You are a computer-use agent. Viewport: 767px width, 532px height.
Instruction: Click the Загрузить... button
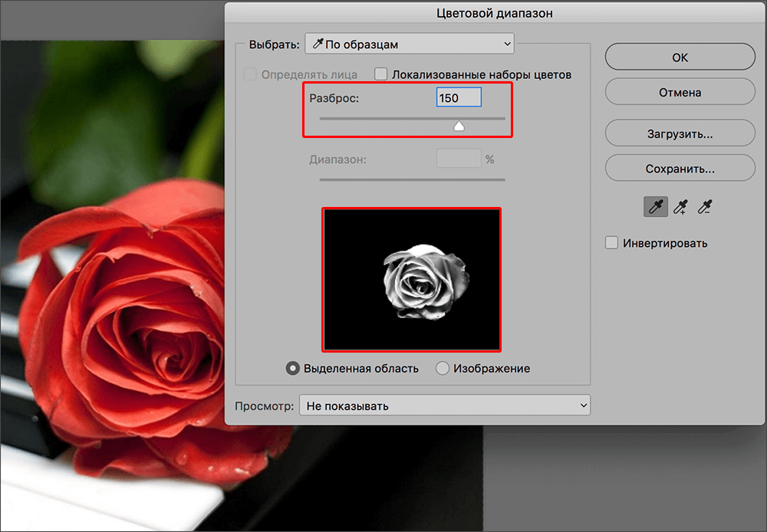[680, 133]
